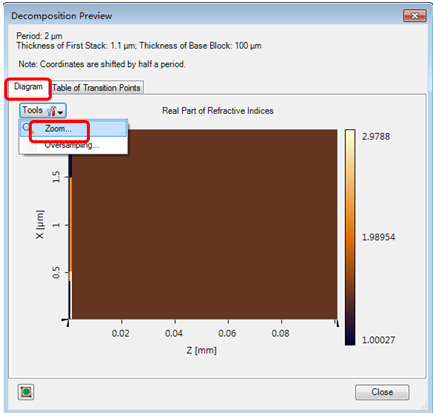
Task: Click the wrench and screwdriver Tools icon
Action: pos(51,111)
